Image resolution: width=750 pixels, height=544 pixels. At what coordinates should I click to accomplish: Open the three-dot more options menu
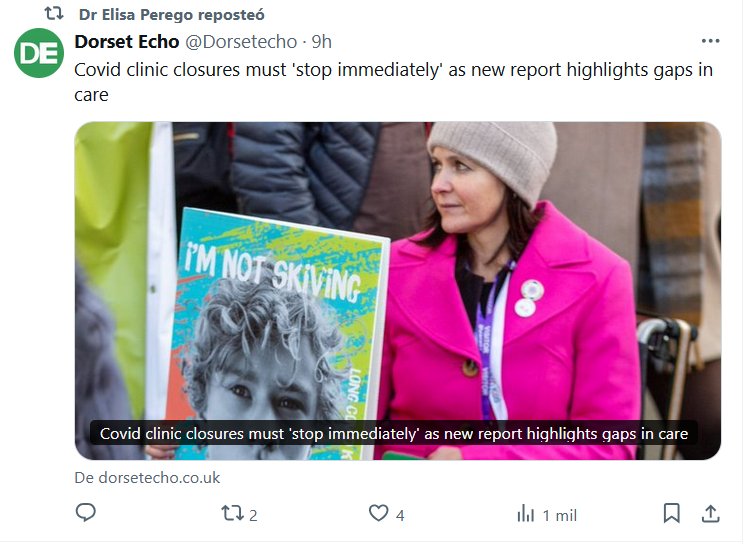coord(710,41)
